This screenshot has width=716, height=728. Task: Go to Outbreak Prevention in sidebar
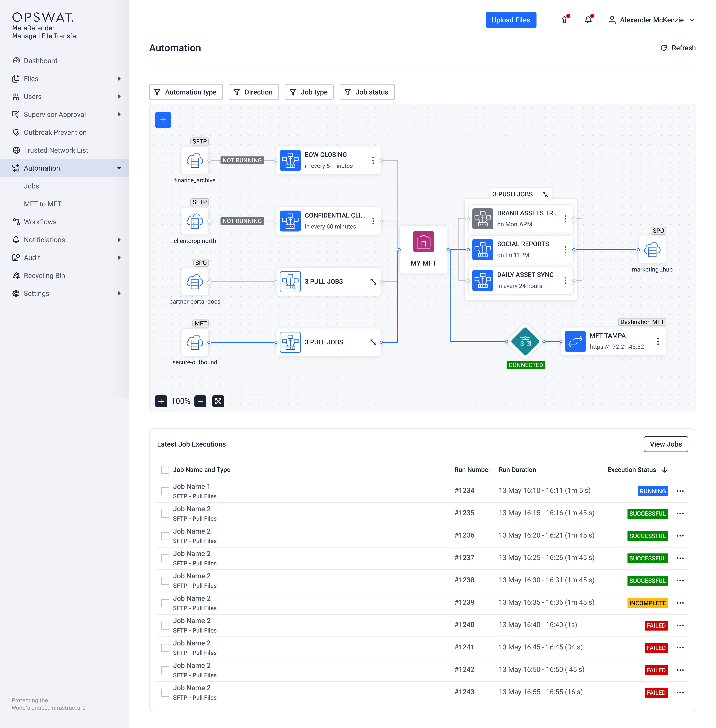[55, 132]
